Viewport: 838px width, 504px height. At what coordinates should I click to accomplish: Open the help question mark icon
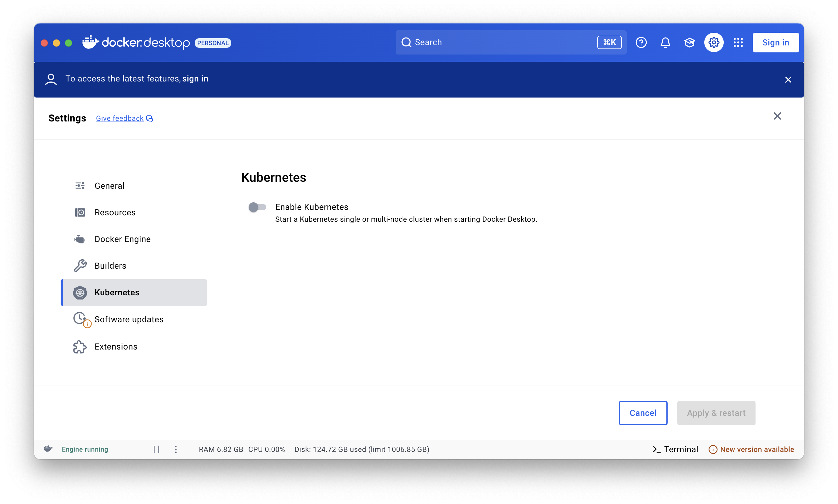point(641,42)
